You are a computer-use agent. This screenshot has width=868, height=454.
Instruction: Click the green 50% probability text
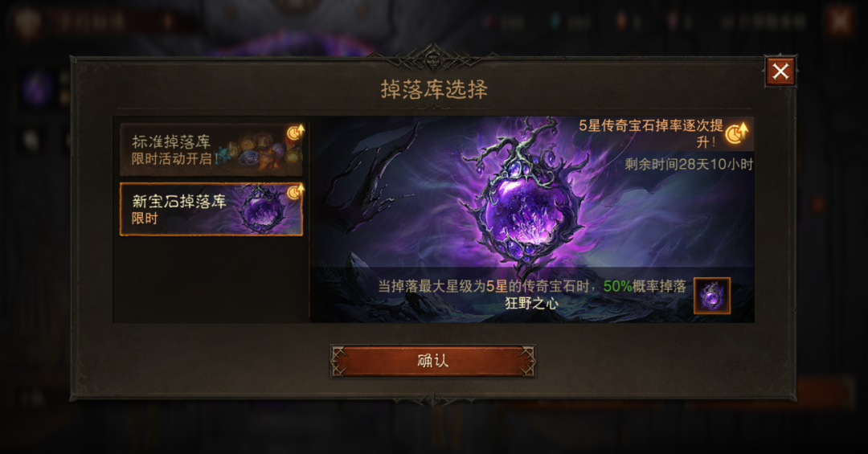coord(617,286)
